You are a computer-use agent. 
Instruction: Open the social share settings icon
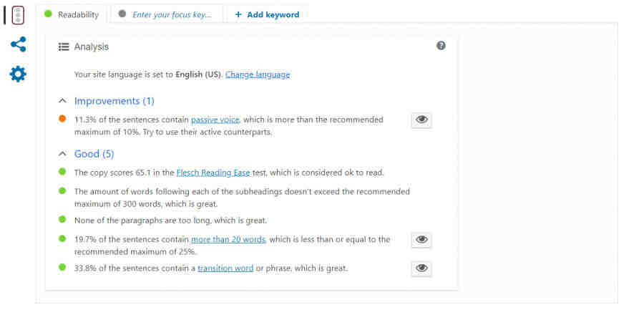point(18,45)
